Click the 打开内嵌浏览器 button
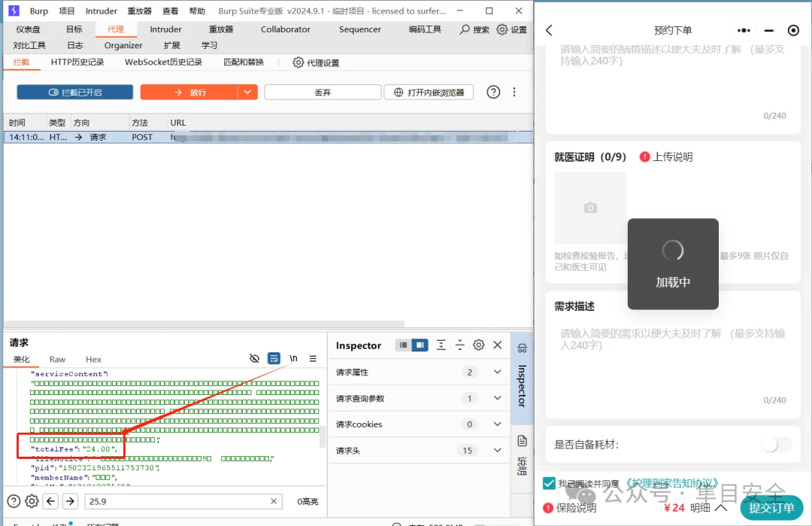Viewport: 812px width, 526px height. coord(429,93)
